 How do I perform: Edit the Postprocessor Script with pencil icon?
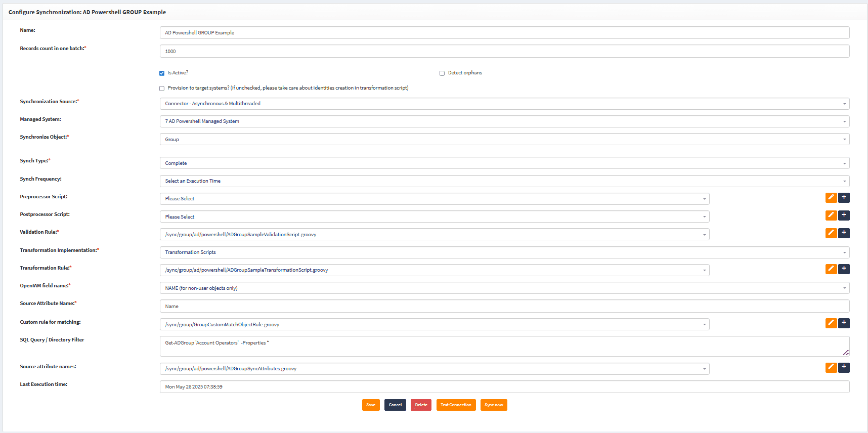[x=831, y=215]
